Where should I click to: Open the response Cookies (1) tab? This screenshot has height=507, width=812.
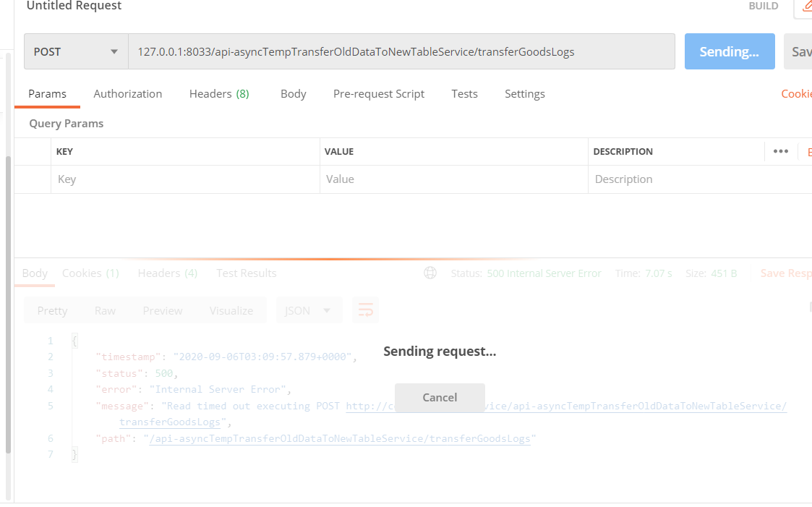(x=90, y=273)
